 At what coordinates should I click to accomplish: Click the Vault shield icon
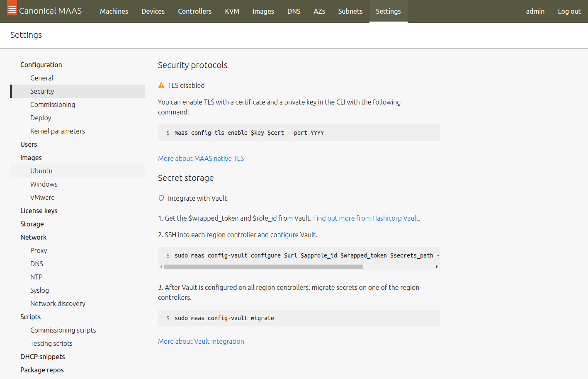click(161, 198)
